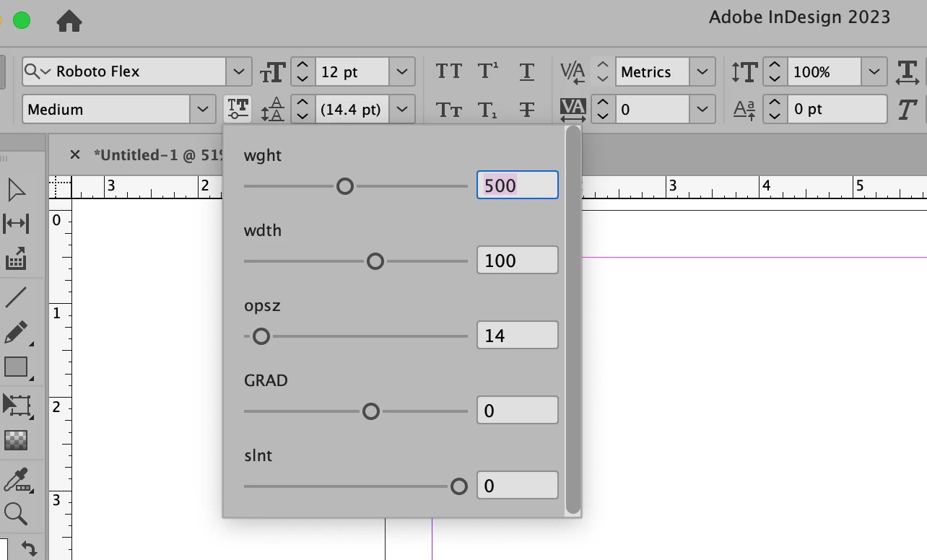Click the horizontal scale icon
This screenshot has height=560, width=927.
coord(908,71)
